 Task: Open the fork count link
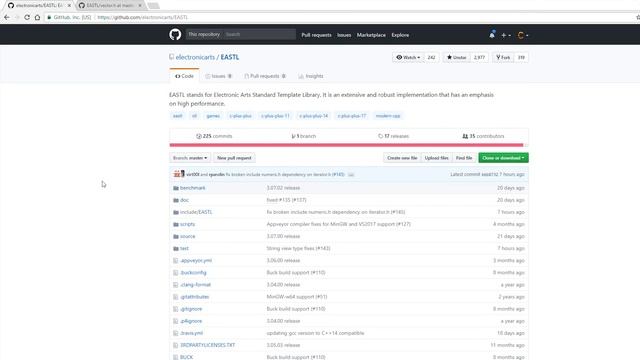pos(521,58)
